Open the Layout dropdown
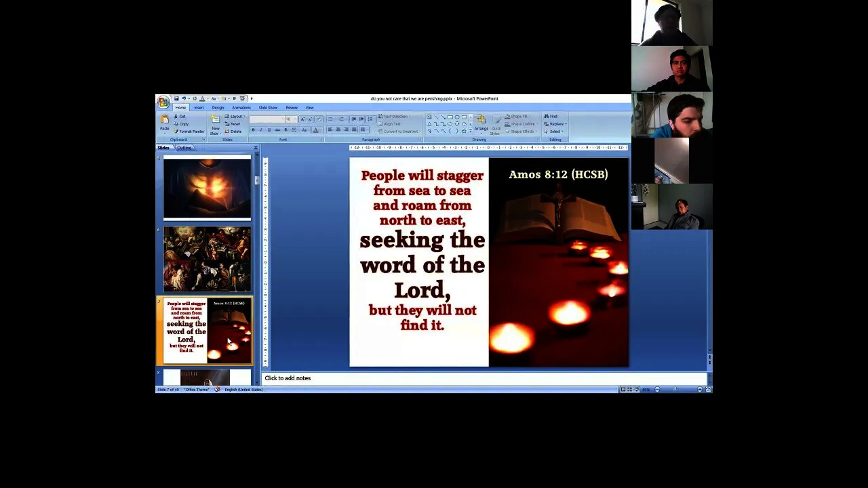The height and width of the screenshot is (488, 868). point(234,117)
